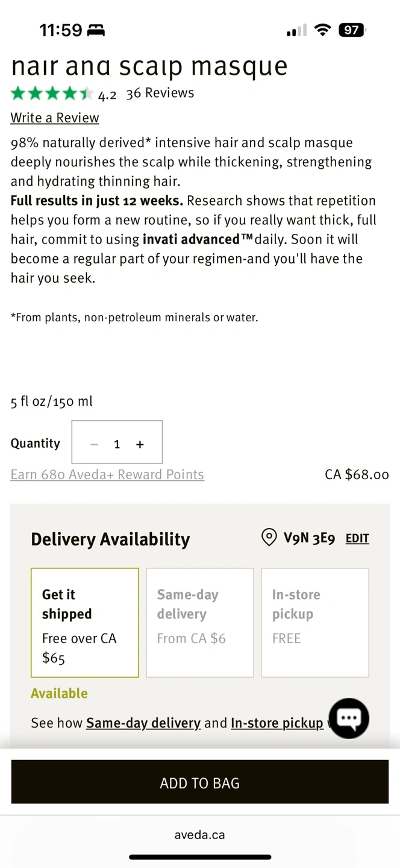This screenshot has height=868, width=400.
Task: Decrease quantity with the minus button
Action: tap(94, 444)
